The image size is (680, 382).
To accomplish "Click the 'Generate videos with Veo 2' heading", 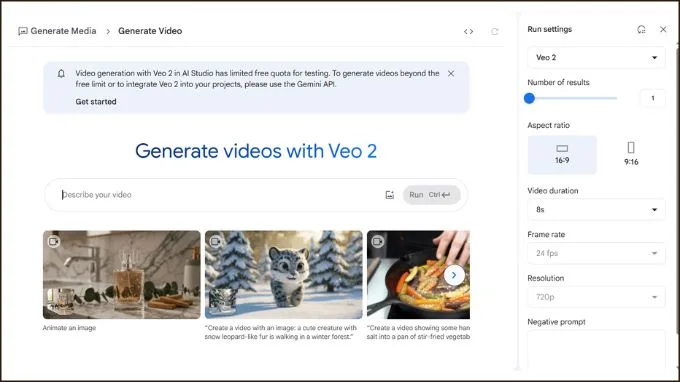I will point(256,151).
